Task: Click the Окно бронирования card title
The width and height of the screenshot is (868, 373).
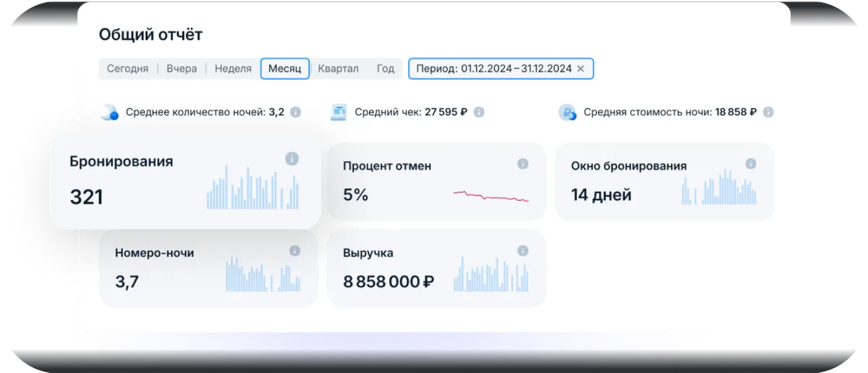Action: click(x=629, y=166)
